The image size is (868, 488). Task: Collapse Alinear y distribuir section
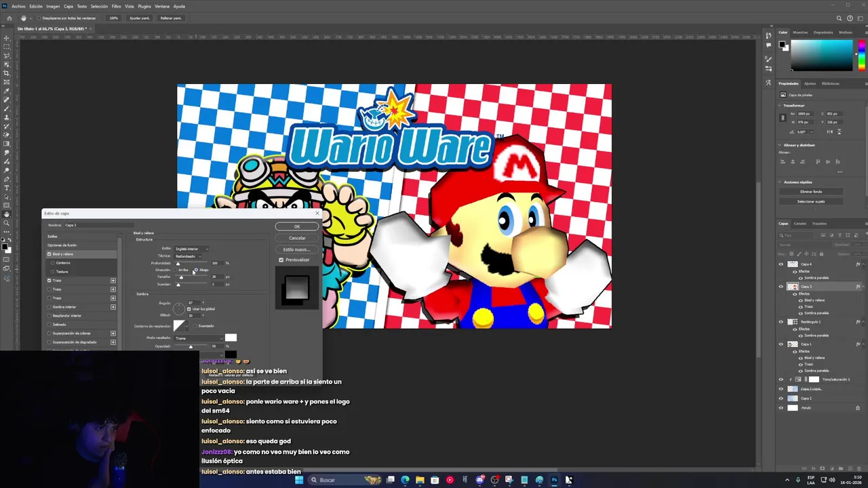[x=779, y=145]
